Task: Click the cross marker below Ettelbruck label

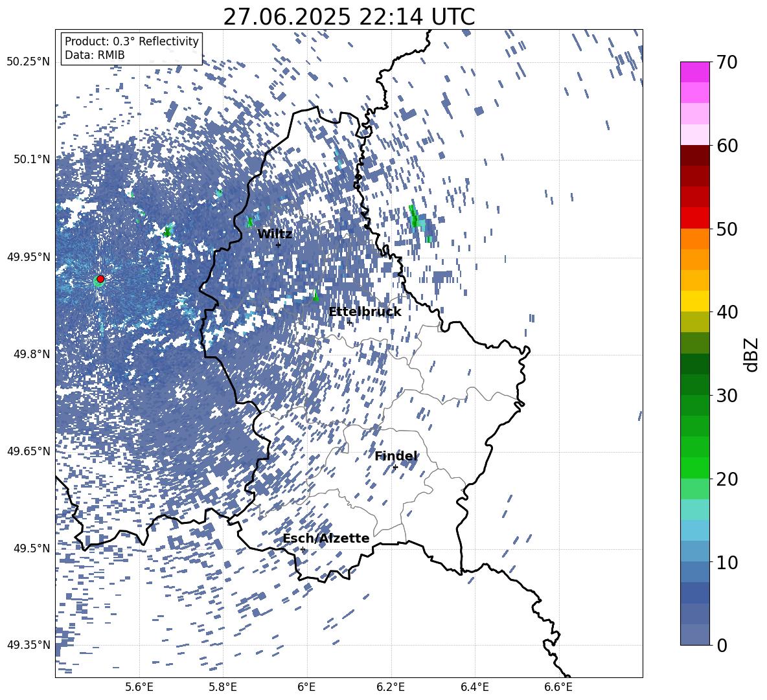Action: [349, 322]
